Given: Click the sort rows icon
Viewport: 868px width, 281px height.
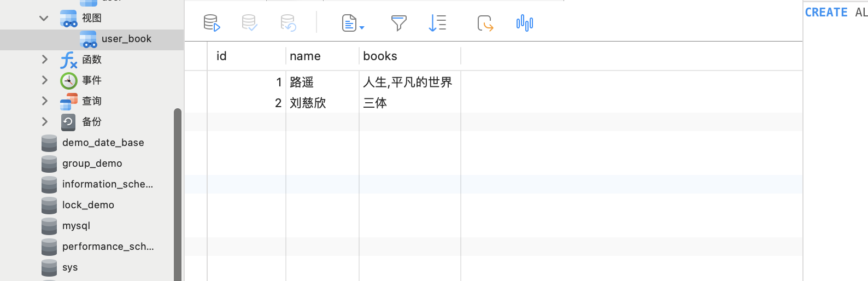Looking at the screenshot, I should click(x=437, y=23).
